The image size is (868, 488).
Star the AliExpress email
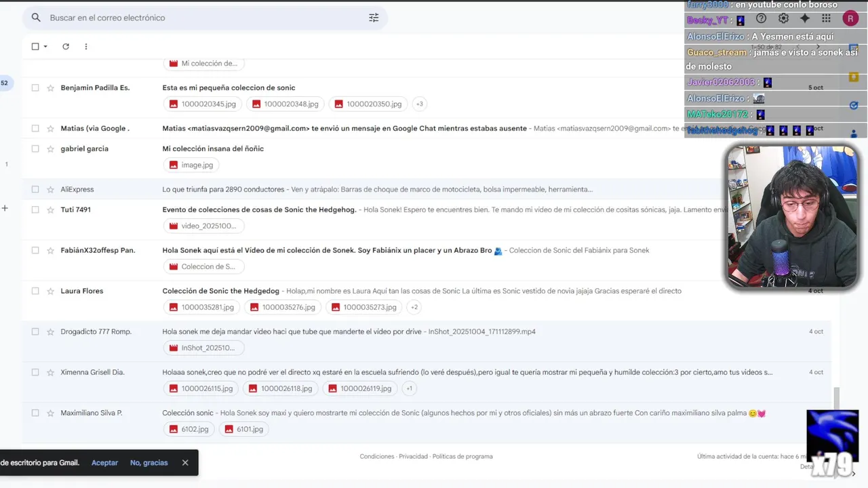coord(50,190)
